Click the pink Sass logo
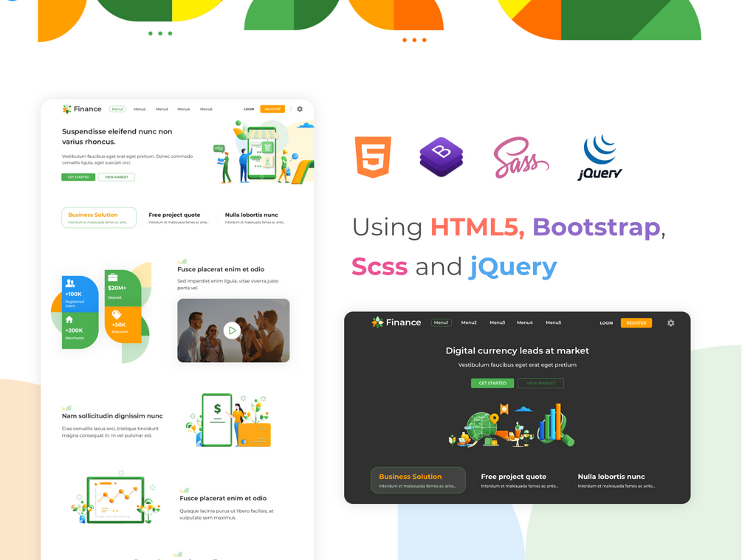Screen dimensions: 742x560 (521, 157)
